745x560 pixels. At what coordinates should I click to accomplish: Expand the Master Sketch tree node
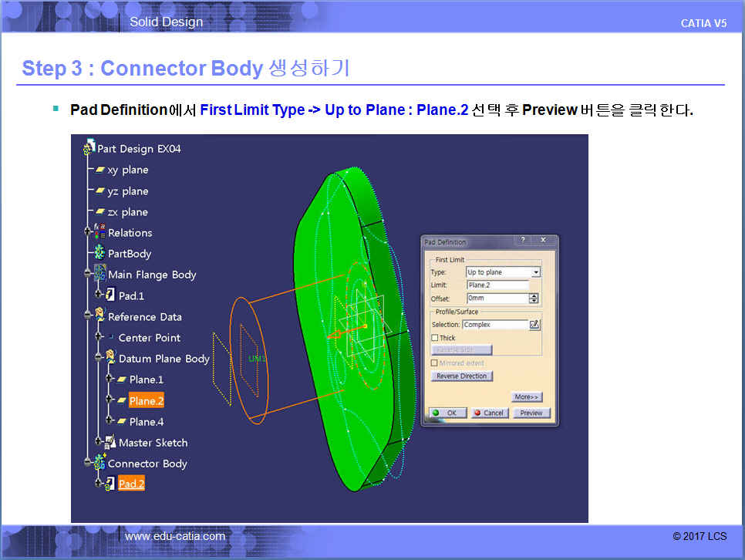tap(98, 443)
